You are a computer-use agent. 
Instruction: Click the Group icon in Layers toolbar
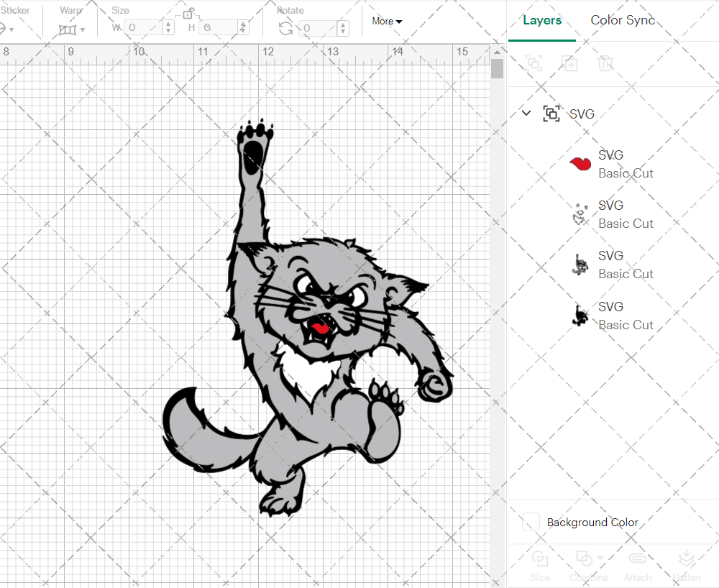click(x=533, y=63)
